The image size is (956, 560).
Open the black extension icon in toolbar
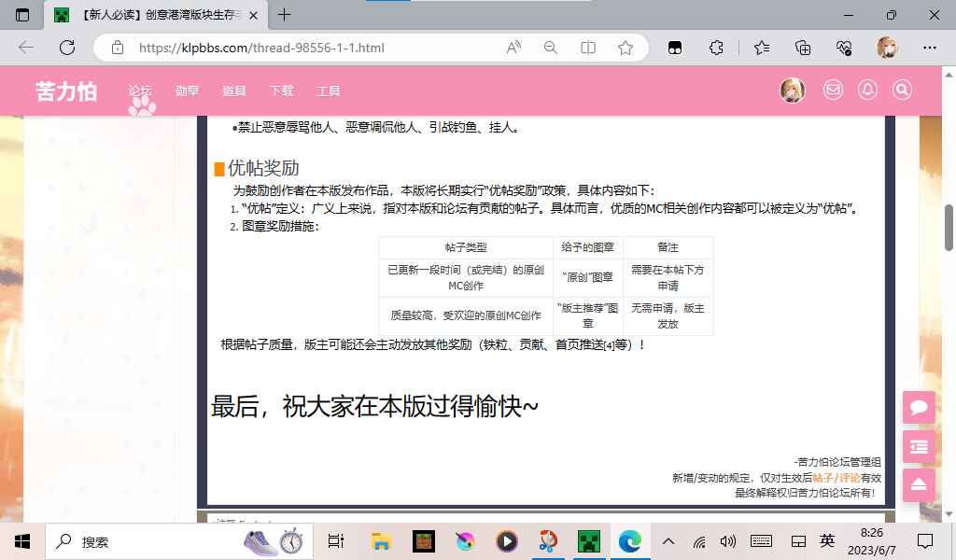pyautogui.click(x=675, y=48)
